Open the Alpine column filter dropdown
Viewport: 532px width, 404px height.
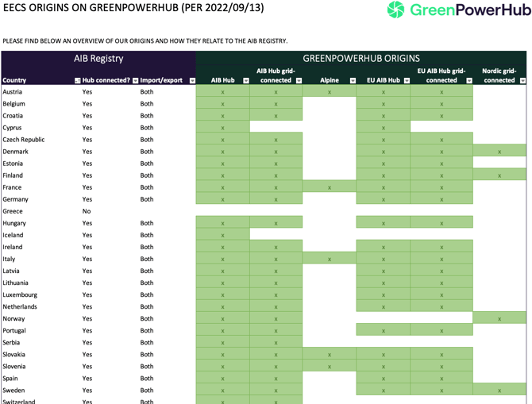point(353,81)
